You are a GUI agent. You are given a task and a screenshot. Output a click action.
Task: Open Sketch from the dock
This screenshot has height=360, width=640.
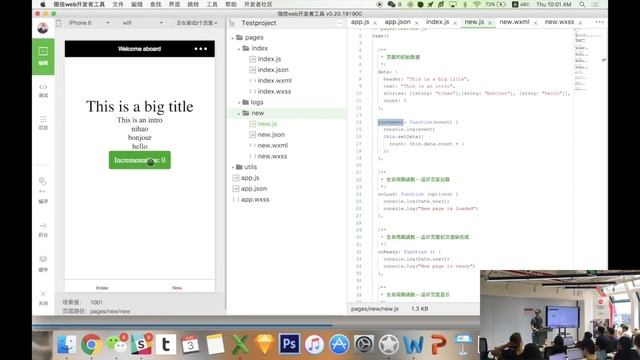(264, 344)
